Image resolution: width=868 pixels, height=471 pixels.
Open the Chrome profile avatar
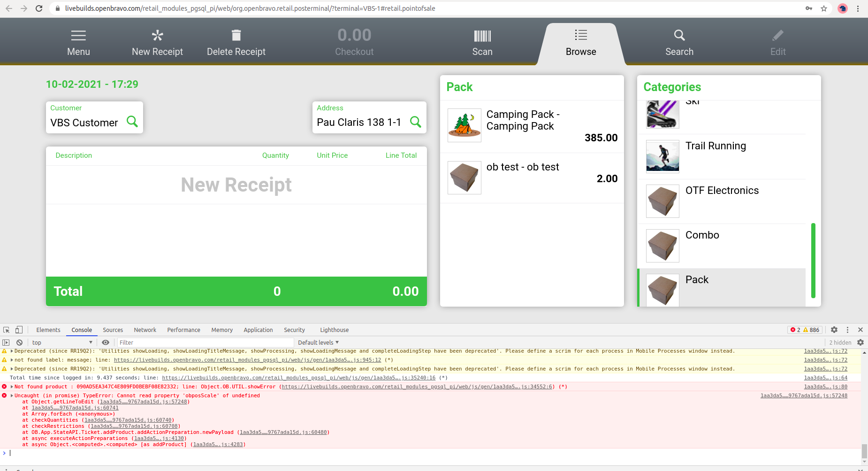[843, 8]
